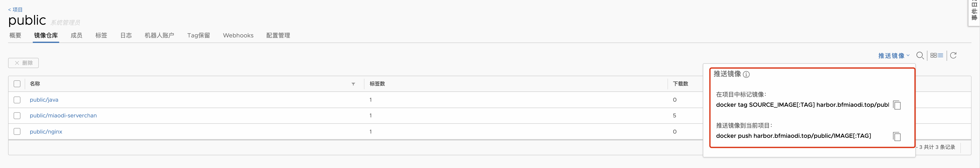The height and width of the screenshot is (168, 980).
Task: Collapse the 推送镜像 dropdown
Action: [x=894, y=56]
